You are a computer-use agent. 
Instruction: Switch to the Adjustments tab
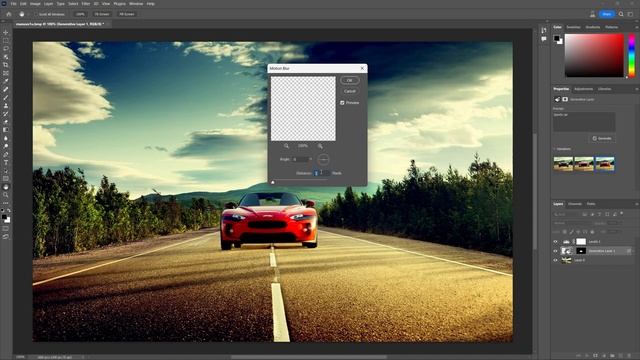(583, 89)
